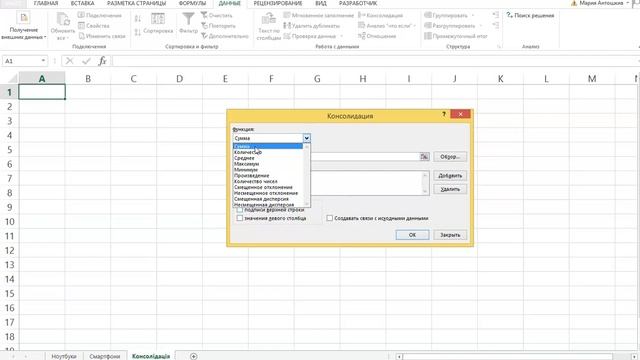This screenshot has width=640, height=360.
Task: Click the formula bar input field
Action: [376, 61]
